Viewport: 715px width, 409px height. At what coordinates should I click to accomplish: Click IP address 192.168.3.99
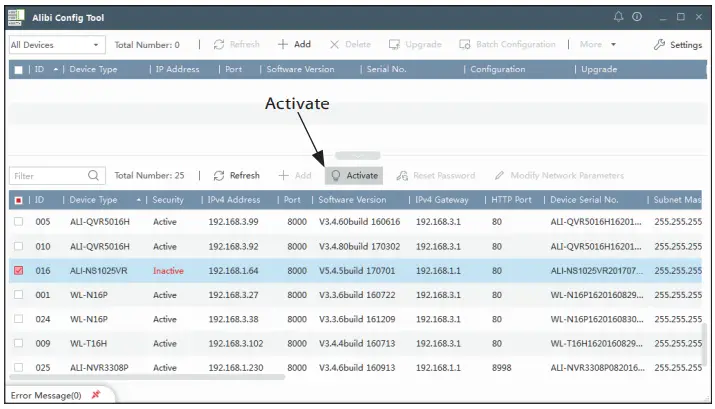(x=233, y=222)
